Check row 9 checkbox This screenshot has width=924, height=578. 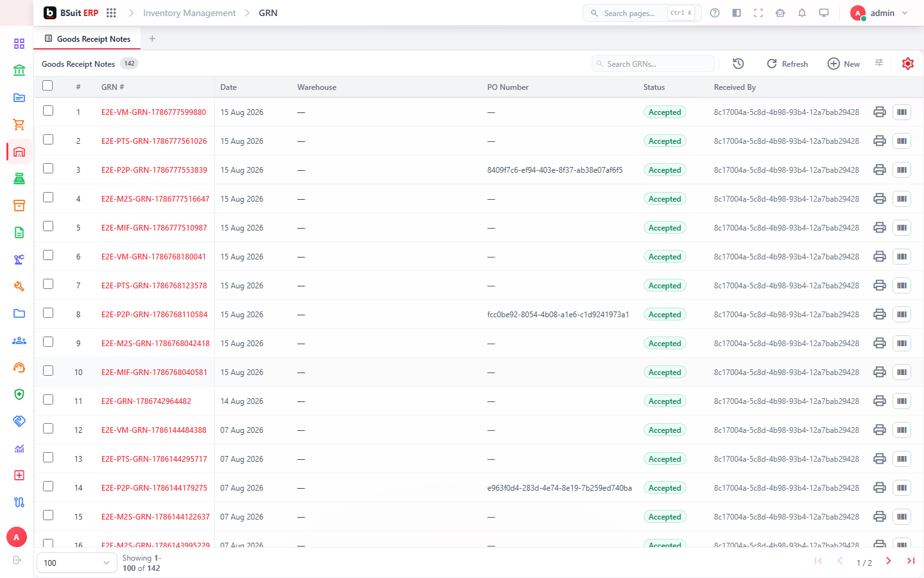48,342
